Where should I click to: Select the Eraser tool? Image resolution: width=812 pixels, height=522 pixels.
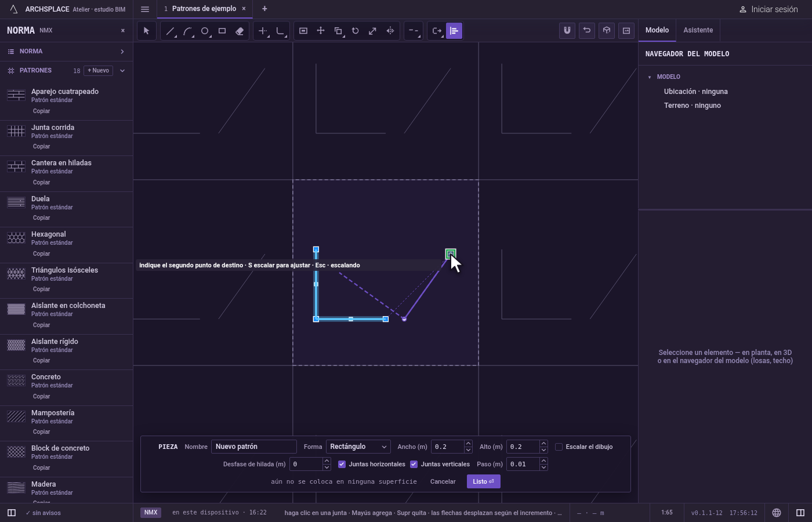coord(240,31)
